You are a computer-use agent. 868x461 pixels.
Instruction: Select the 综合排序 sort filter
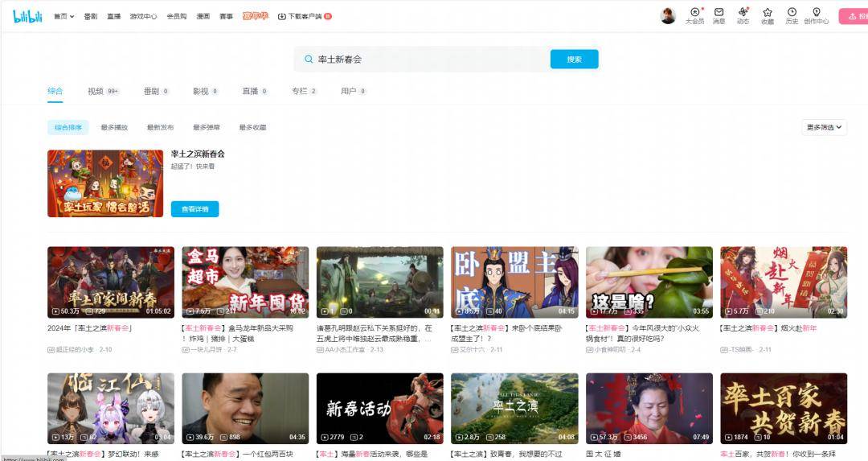click(68, 127)
